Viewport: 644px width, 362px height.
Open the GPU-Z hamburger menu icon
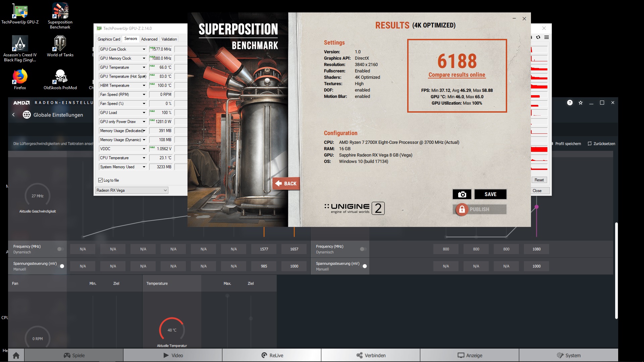coord(546,37)
